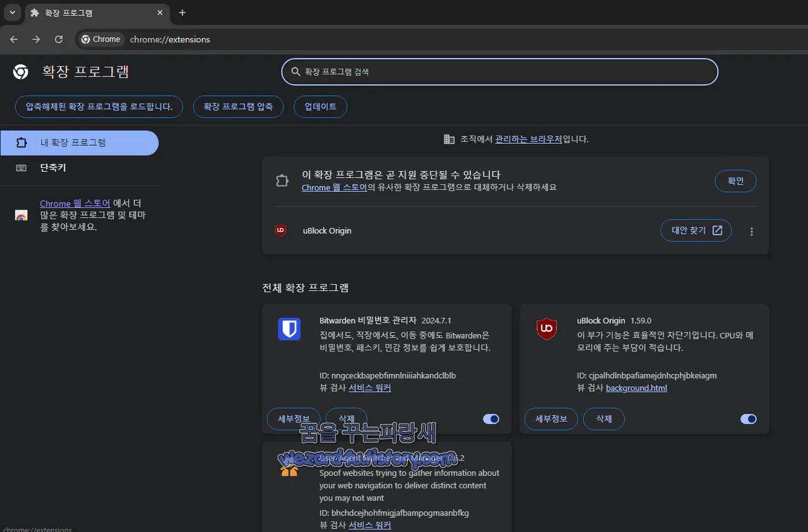The width and height of the screenshot is (808, 532).
Task: Focus the chrome://extensions address bar
Action: coord(442,39)
